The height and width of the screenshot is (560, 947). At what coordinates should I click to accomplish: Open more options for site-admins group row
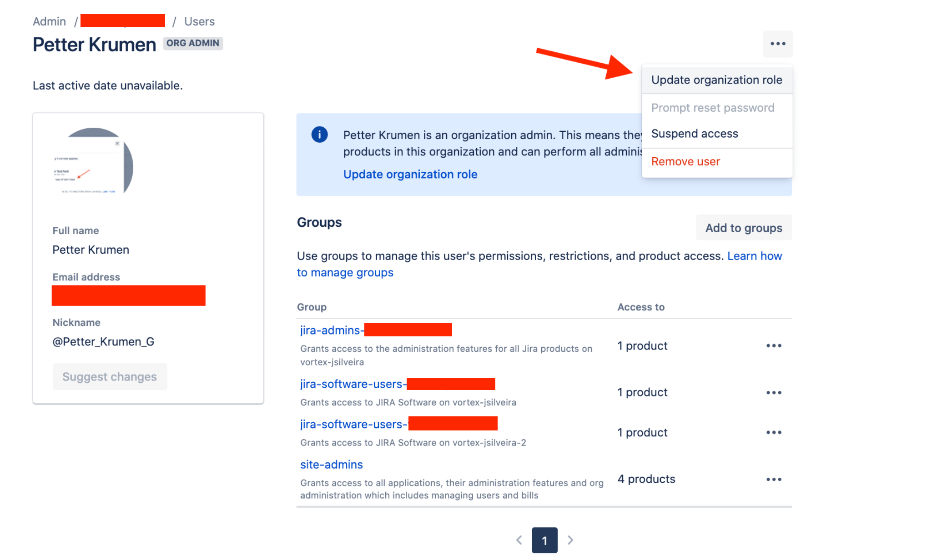(774, 479)
